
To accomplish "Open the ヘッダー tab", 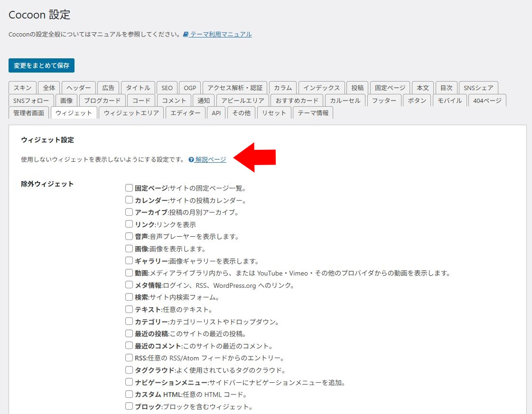I will (x=79, y=88).
